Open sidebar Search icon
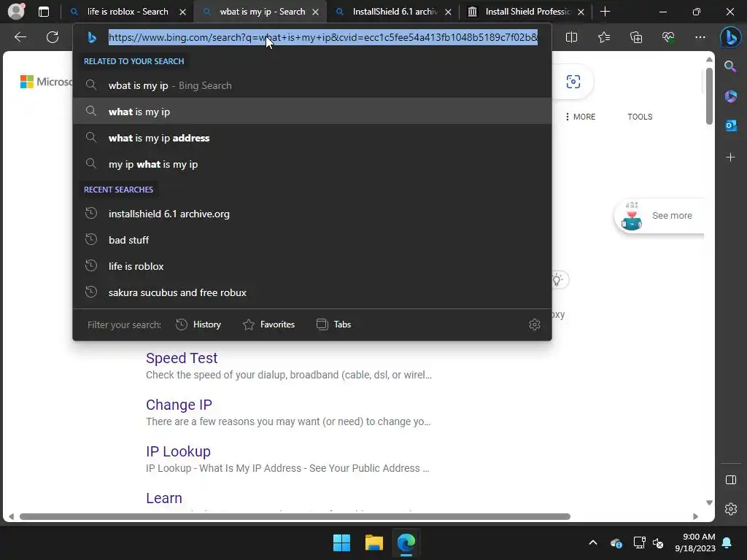This screenshot has width=747, height=560. pos(730,66)
